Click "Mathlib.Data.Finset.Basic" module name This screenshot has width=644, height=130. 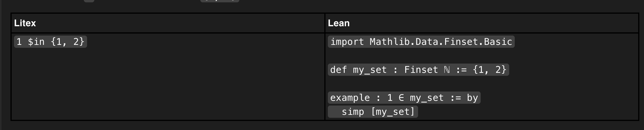click(440, 42)
